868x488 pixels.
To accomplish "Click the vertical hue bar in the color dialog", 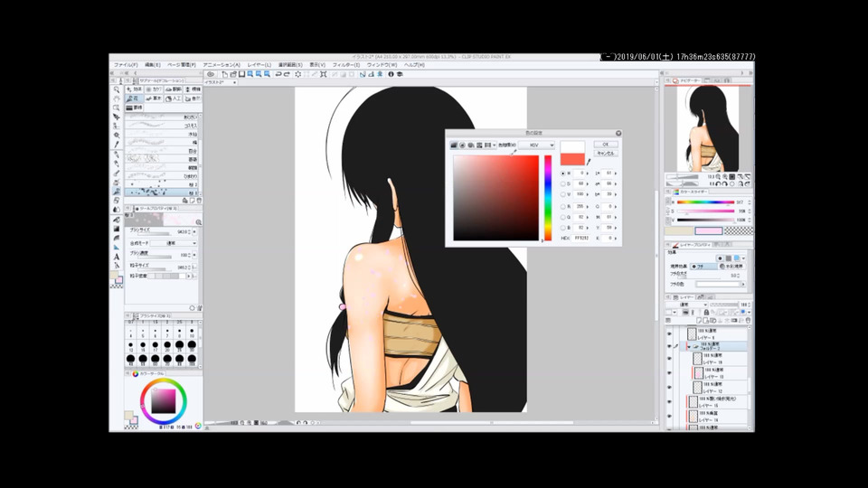I will 548,198.
